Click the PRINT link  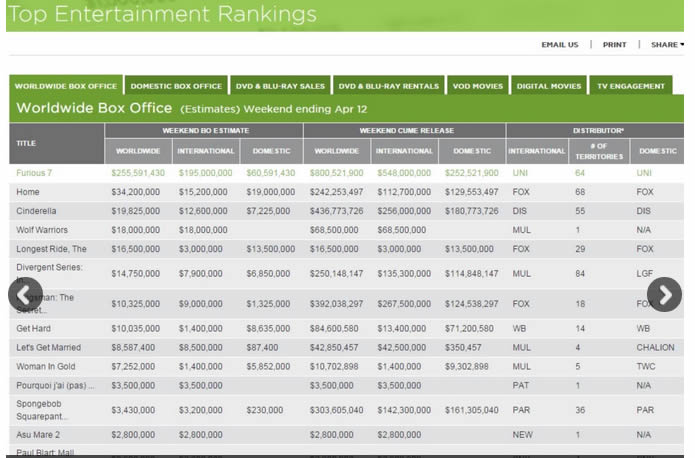click(614, 45)
